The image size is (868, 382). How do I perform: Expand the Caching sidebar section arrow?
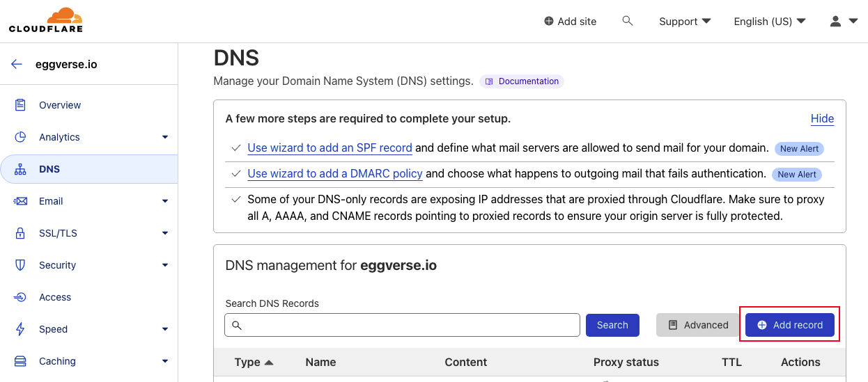coord(165,361)
